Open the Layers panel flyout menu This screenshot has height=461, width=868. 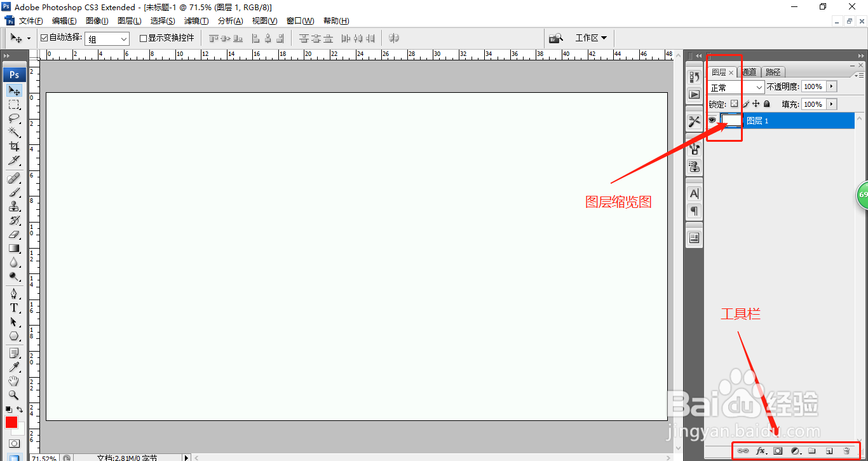click(860, 75)
